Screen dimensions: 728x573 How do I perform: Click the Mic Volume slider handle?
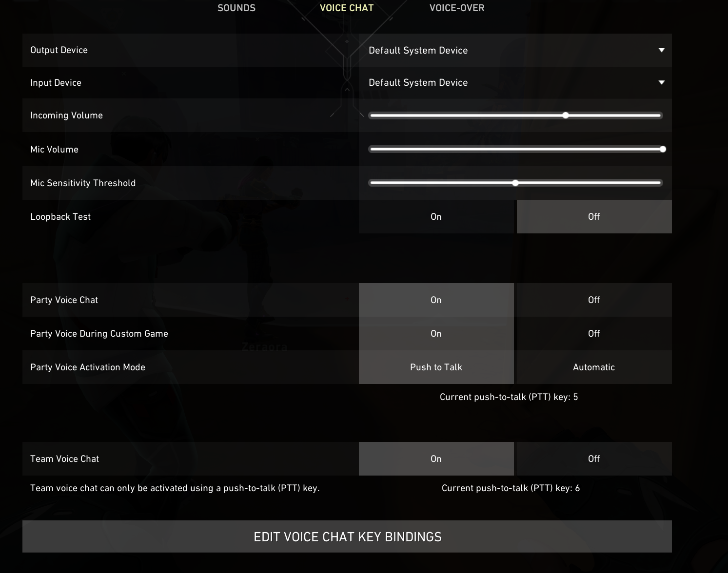click(663, 149)
